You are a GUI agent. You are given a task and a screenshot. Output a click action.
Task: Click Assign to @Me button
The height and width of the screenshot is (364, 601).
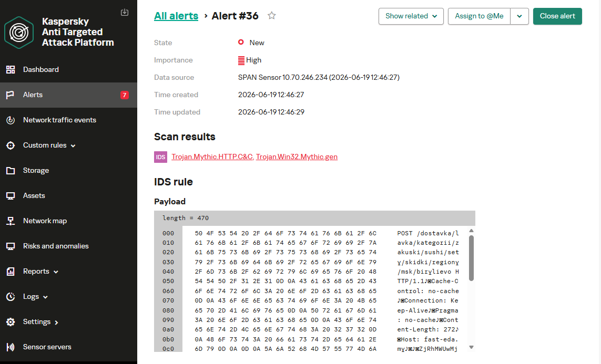[x=479, y=16]
